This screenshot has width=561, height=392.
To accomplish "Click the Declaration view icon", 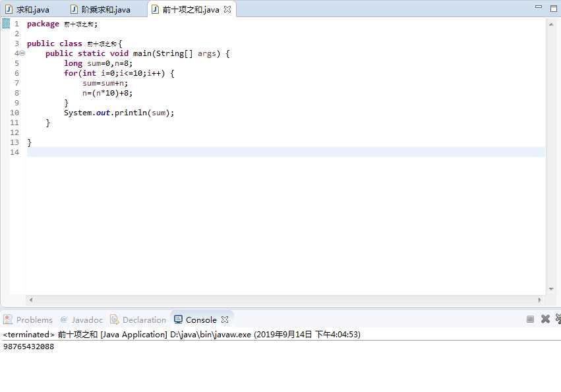I will pos(115,320).
